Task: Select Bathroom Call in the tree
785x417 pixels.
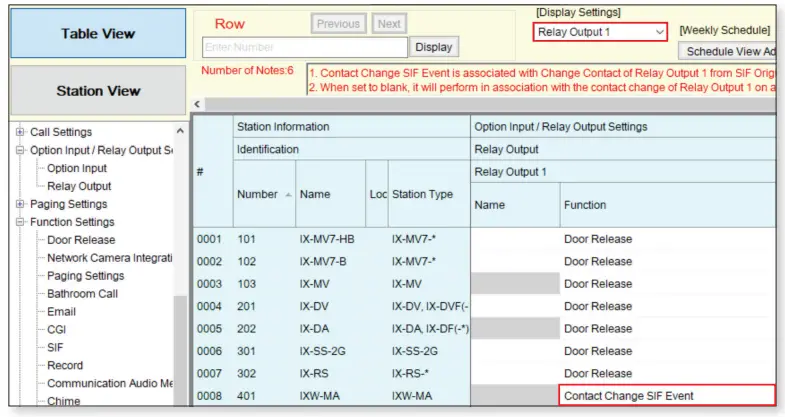Action: click(x=83, y=294)
